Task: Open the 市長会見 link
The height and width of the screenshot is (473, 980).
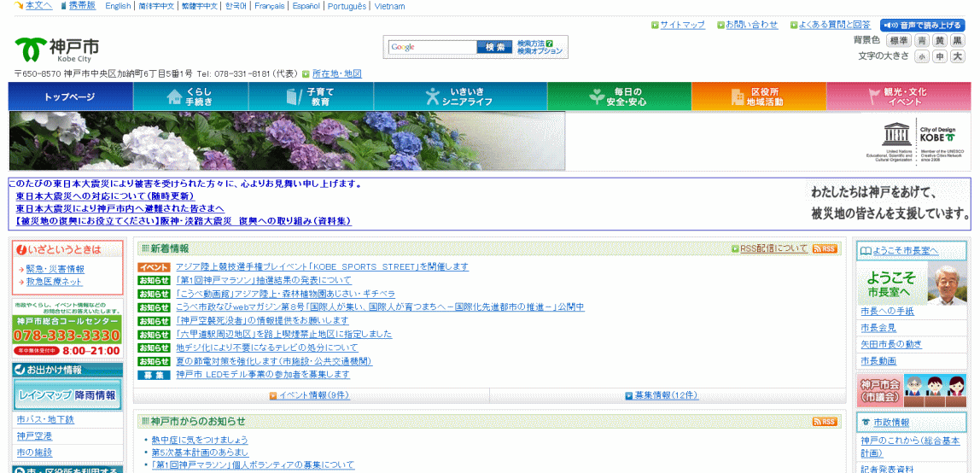Action: click(878, 327)
